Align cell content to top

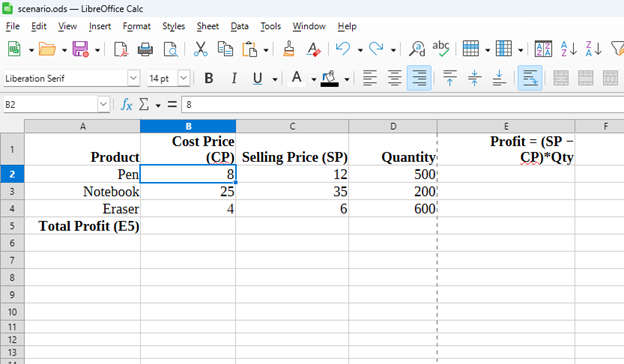pos(450,78)
